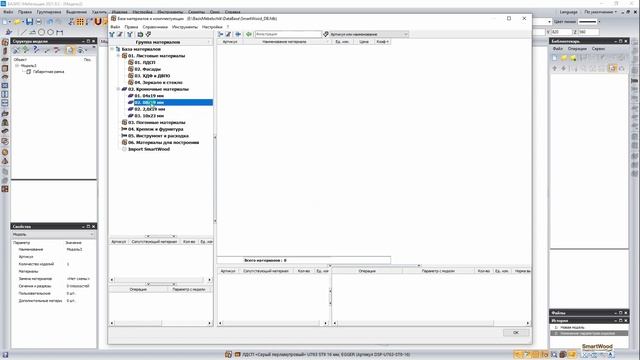Image resolution: width=640 pixels, height=360 pixels.
Task: Click the first filter icon in materials toolbar
Action: pos(112,35)
